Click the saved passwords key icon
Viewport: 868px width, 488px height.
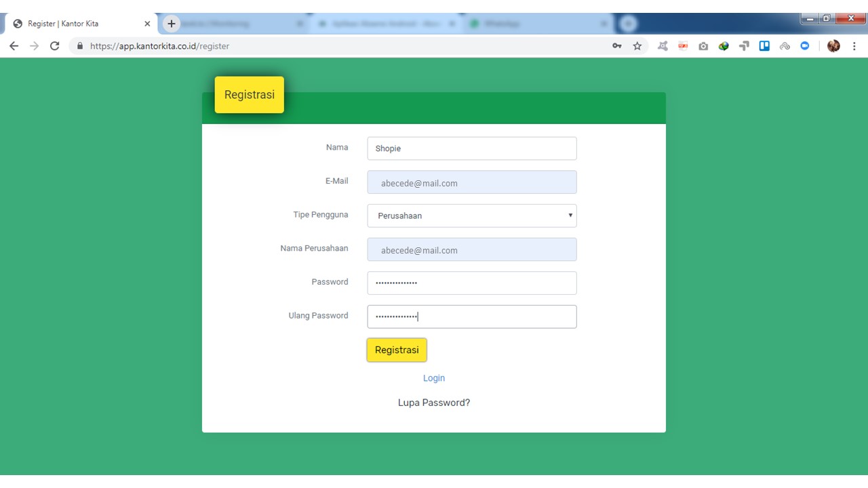click(x=616, y=46)
